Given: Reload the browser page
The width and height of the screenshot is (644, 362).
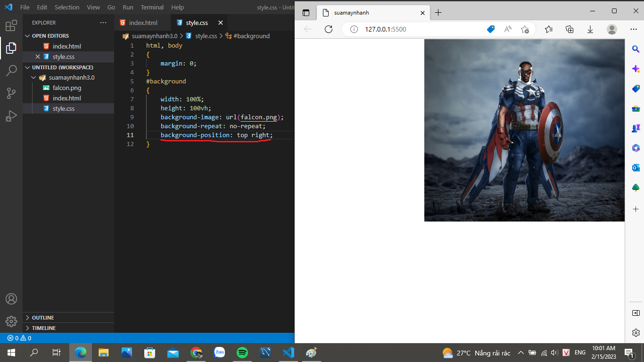Looking at the screenshot, I should (x=329, y=29).
